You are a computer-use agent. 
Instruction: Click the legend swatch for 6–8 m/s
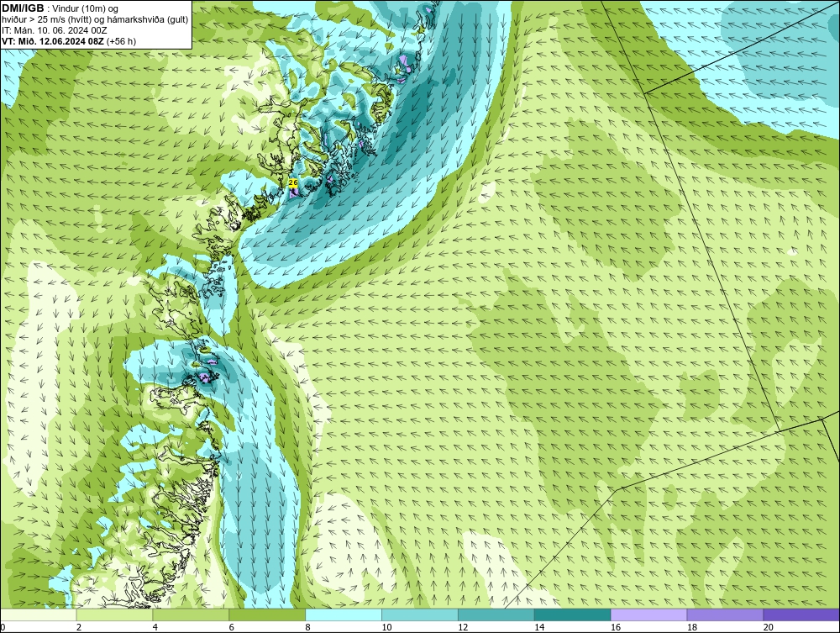[x=267, y=615]
